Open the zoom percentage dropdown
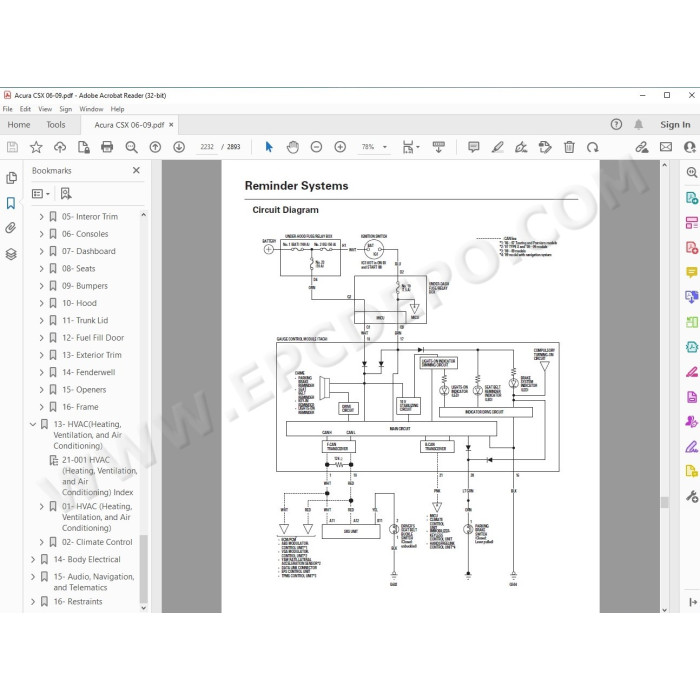700x700 pixels. click(x=385, y=147)
